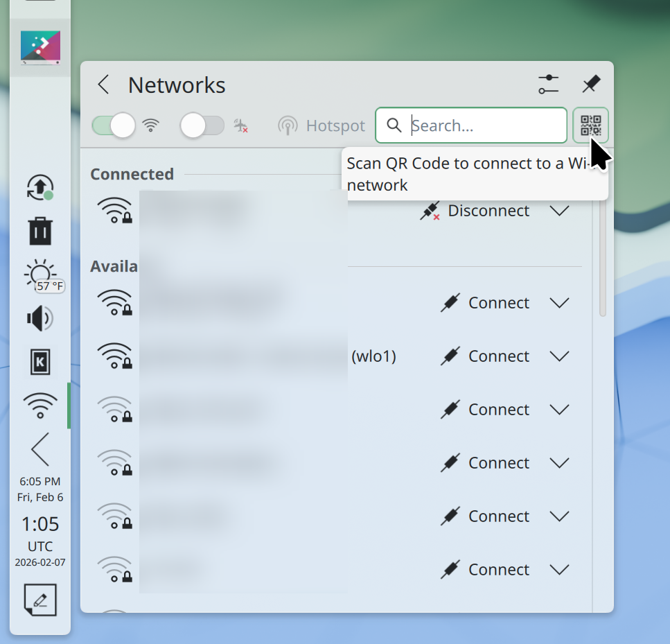
Task: Expand details for the connected network
Action: [x=559, y=211]
